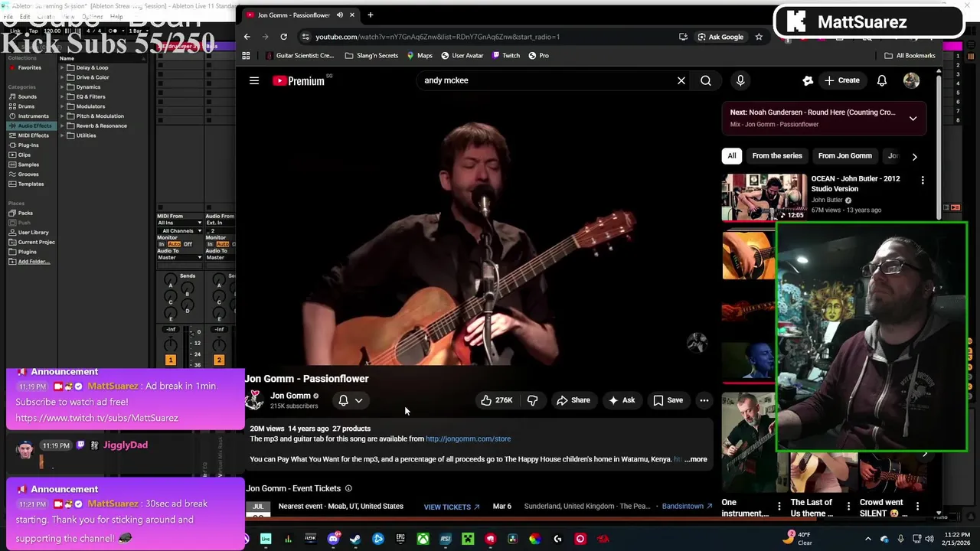The image size is (980, 551).
Task: Open Ableton Sounds category
Action: tap(28, 96)
